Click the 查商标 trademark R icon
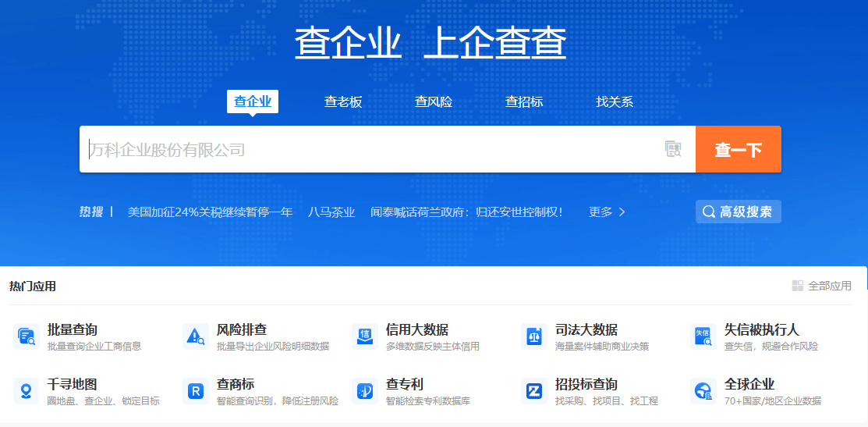 tap(195, 391)
